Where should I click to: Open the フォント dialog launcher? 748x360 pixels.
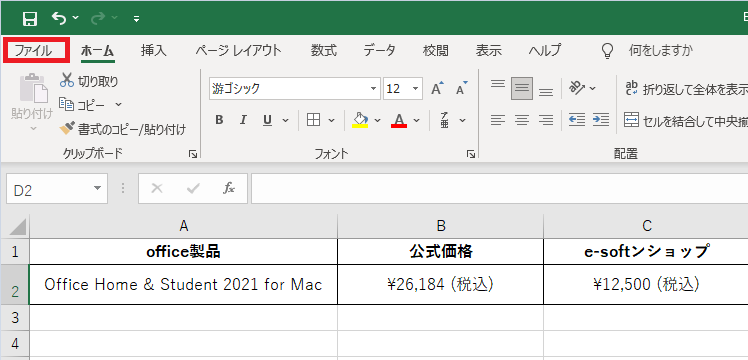pyautogui.click(x=471, y=154)
